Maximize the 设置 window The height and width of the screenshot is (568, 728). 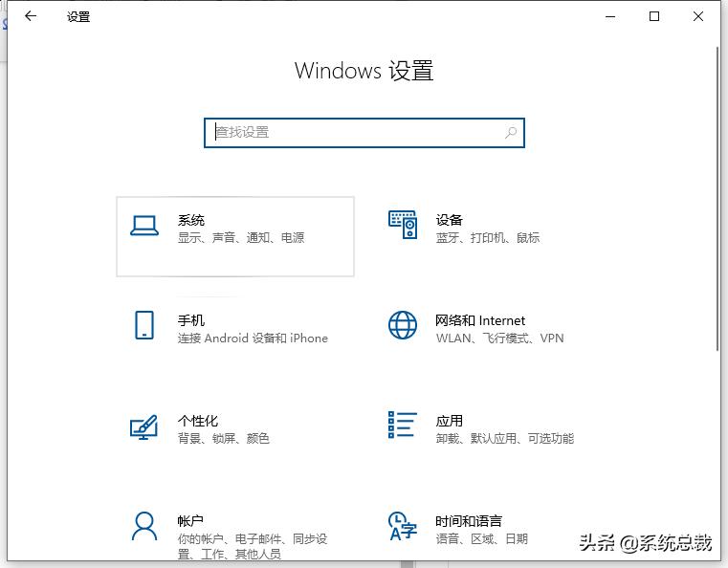654,16
